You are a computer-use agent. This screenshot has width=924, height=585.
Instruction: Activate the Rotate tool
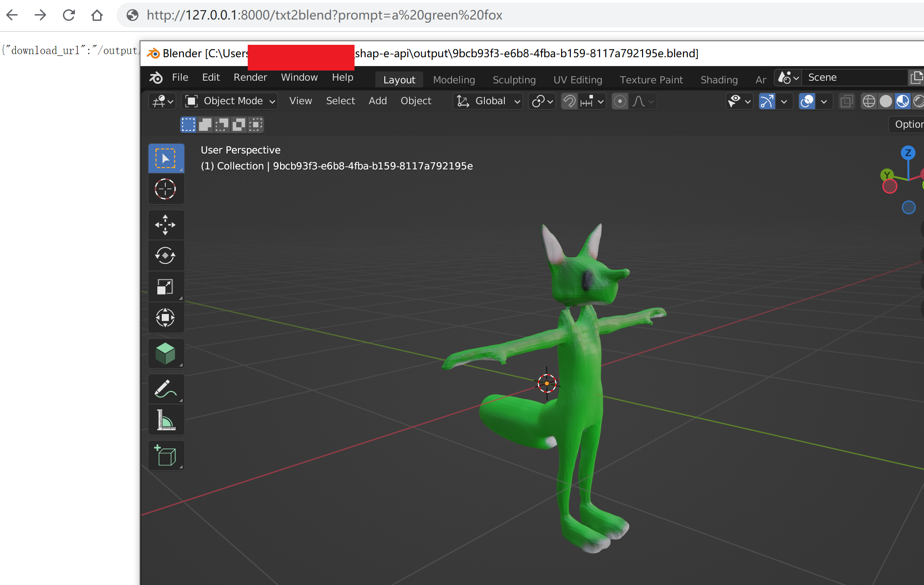(165, 256)
